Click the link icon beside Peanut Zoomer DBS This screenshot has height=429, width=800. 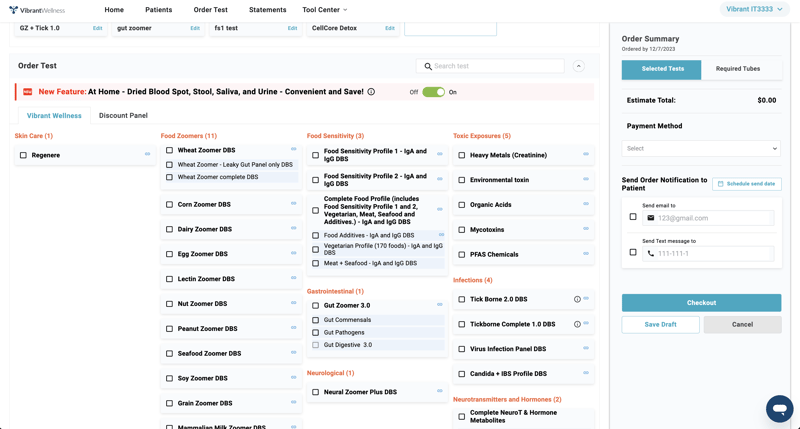click(294, 328)
